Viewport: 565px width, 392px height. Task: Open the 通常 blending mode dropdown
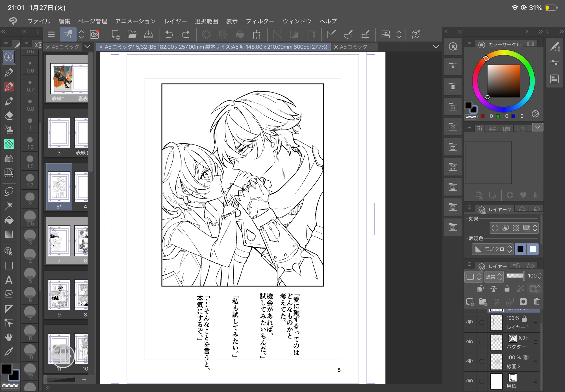[494, 277]
